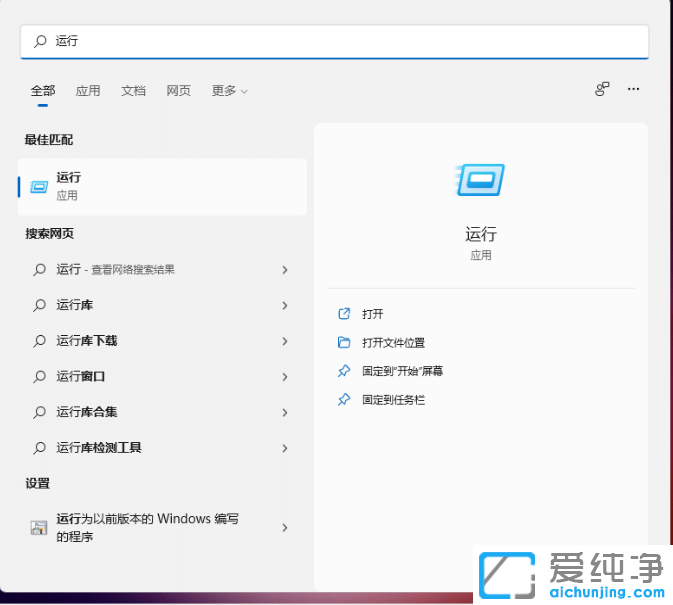This screenshot has height=605, width=673.
Task: Click magnifier icon beside 运行库下载
Action: coord(39,341)
